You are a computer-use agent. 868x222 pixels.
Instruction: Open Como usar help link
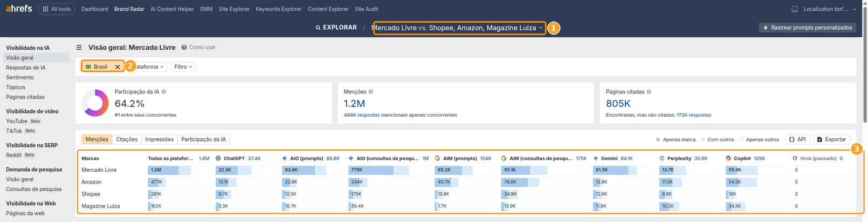point(198,48)
